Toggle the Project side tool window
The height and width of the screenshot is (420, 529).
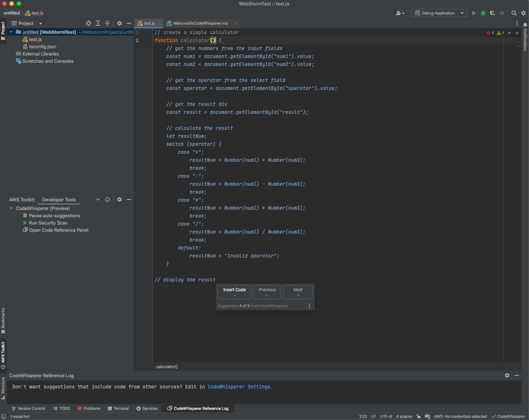click(x=3, y=31)
